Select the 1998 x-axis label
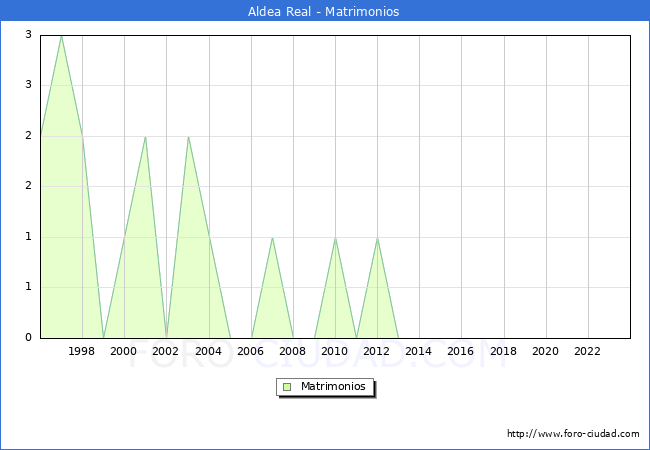 click(82, 351)
